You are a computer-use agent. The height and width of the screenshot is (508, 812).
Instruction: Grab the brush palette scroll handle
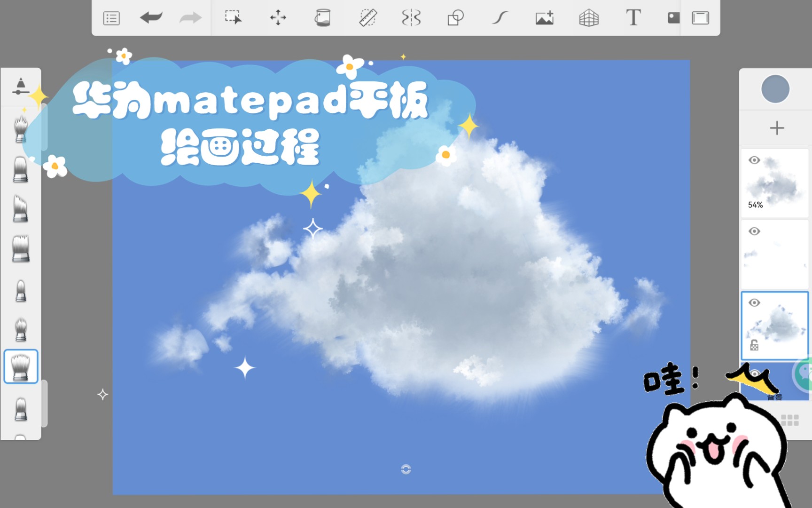point(45,403)
